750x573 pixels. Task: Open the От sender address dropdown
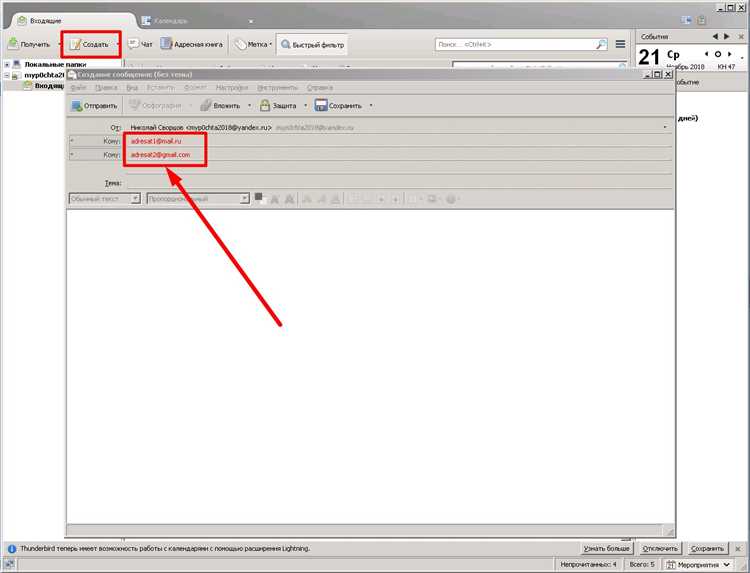click(x=665, y=127)
